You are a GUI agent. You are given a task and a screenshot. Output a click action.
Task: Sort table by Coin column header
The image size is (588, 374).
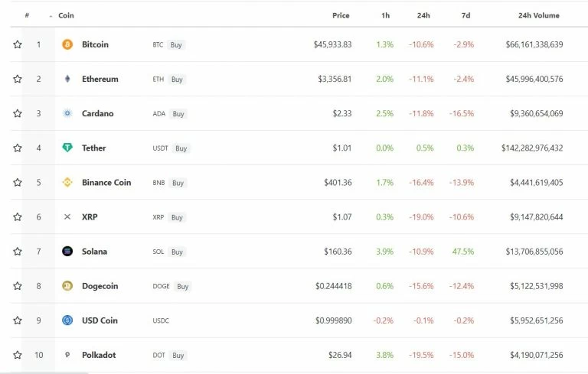(66, 15)
